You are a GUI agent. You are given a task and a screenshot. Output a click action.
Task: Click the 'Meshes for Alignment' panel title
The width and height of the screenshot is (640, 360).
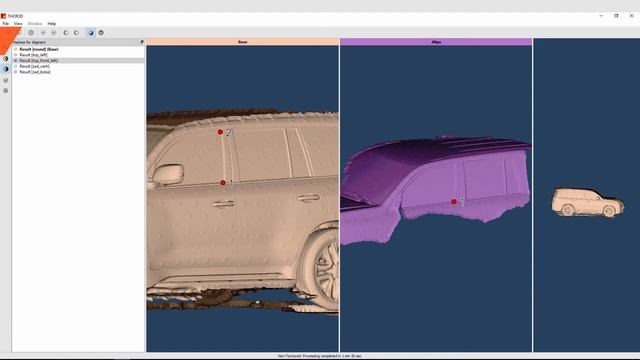[29, 42]
